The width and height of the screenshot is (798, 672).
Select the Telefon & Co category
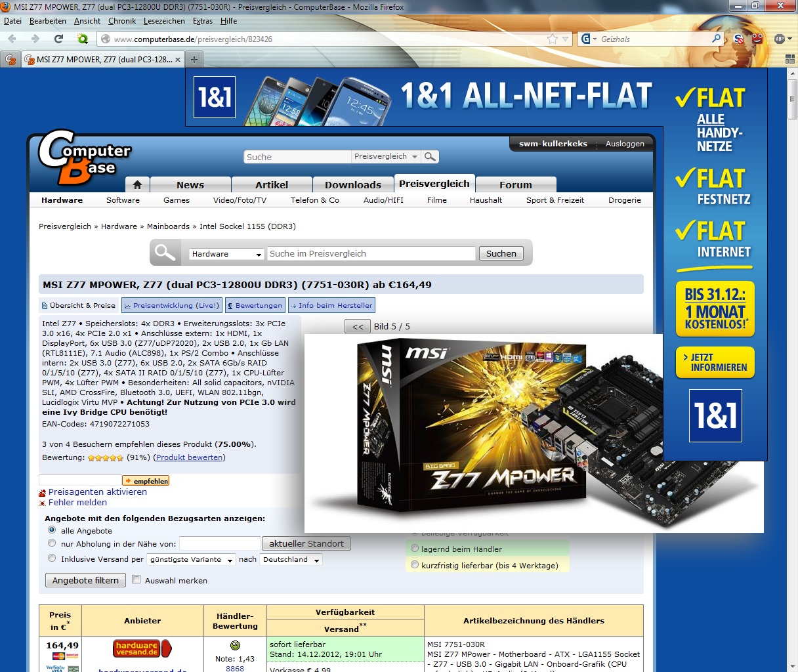click(315, 200)
